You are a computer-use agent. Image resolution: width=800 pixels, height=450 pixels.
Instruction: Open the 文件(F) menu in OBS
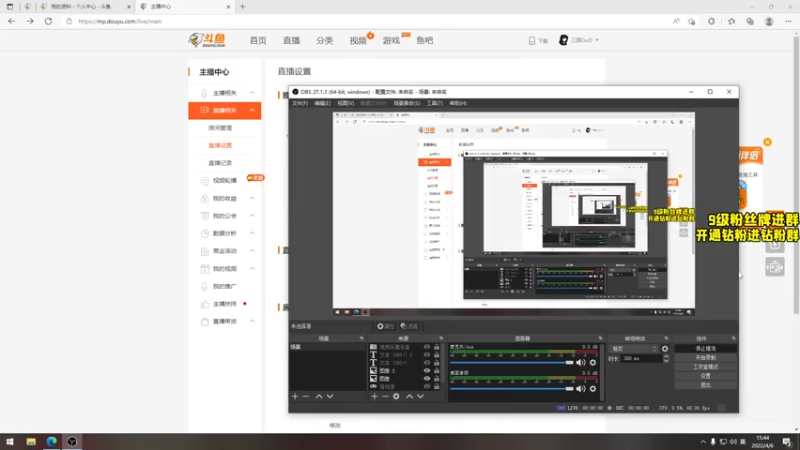[x=300, y=103]
